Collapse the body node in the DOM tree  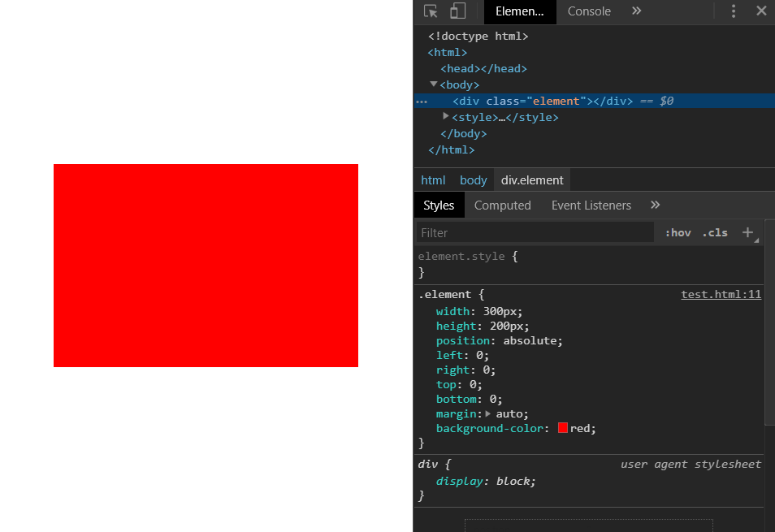tap(434, 84)
